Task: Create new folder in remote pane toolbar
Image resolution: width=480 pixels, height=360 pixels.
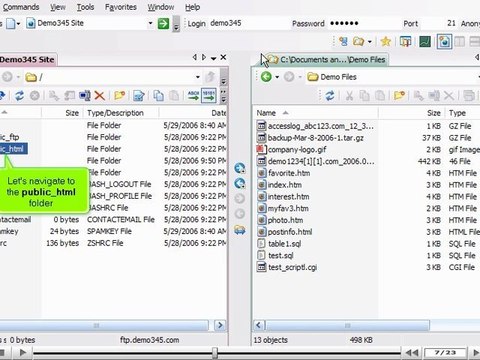Action: (x=119, y=96)
